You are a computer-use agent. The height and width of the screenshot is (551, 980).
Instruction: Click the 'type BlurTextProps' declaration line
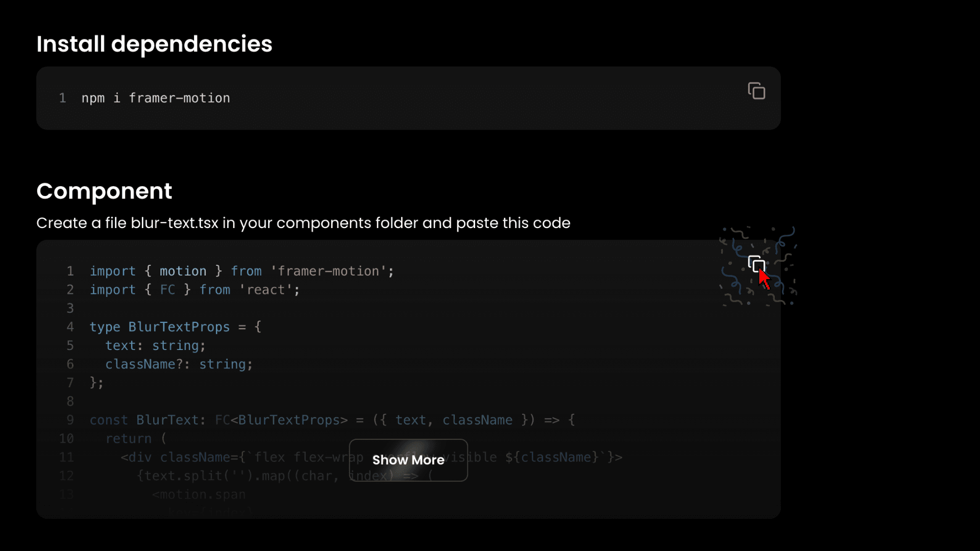[175, 327]
